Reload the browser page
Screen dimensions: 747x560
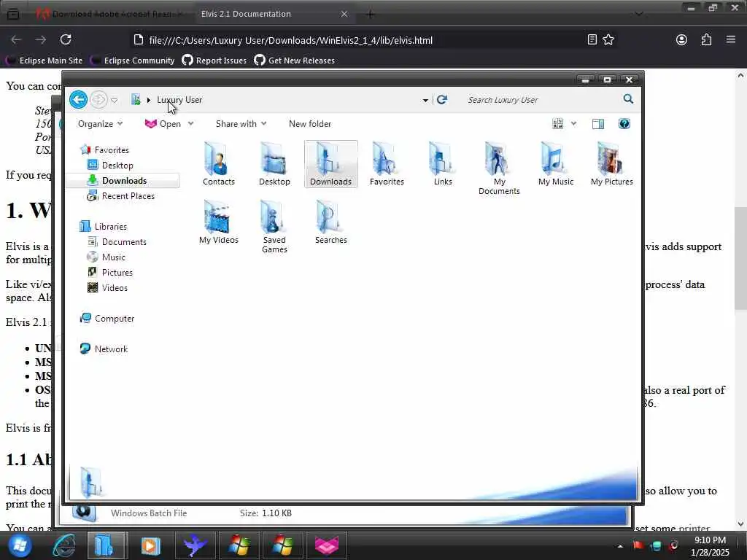click(66, 39)
